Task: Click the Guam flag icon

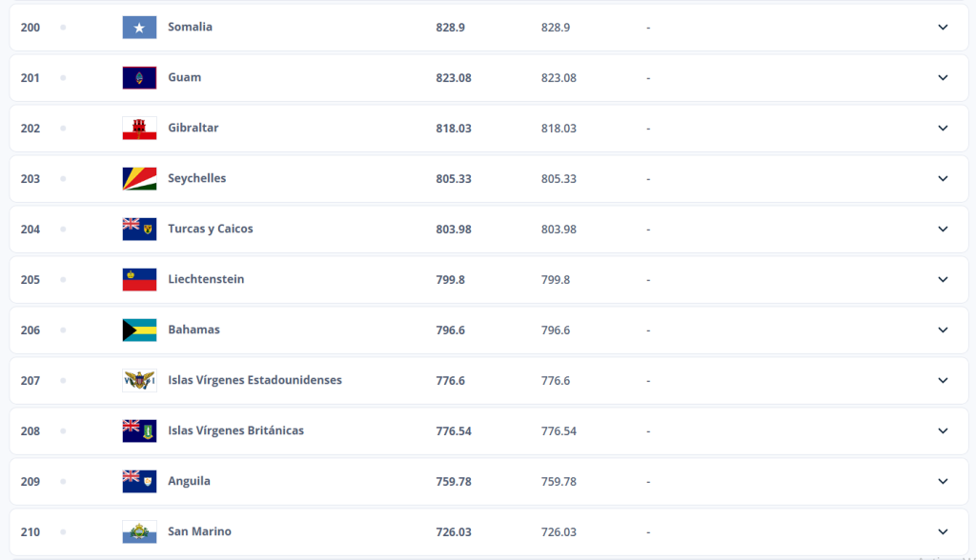Action: click(139, 78)
